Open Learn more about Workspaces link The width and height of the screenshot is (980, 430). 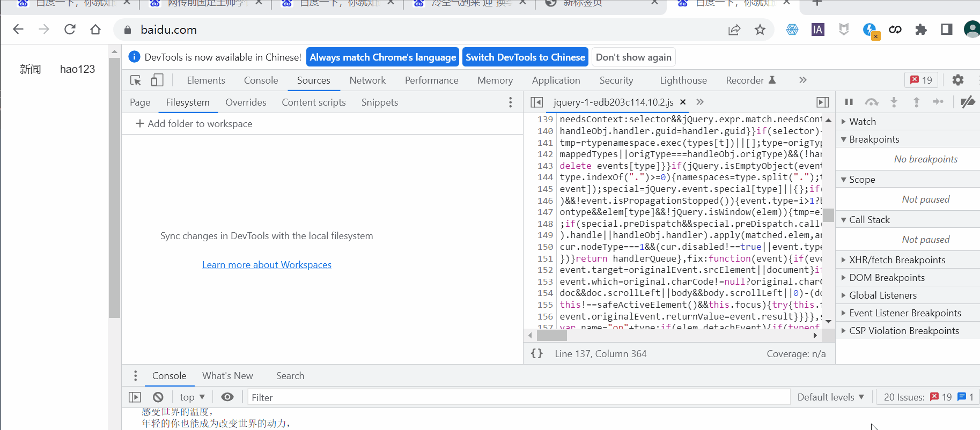pyautogui.click(x=267, y=265)
